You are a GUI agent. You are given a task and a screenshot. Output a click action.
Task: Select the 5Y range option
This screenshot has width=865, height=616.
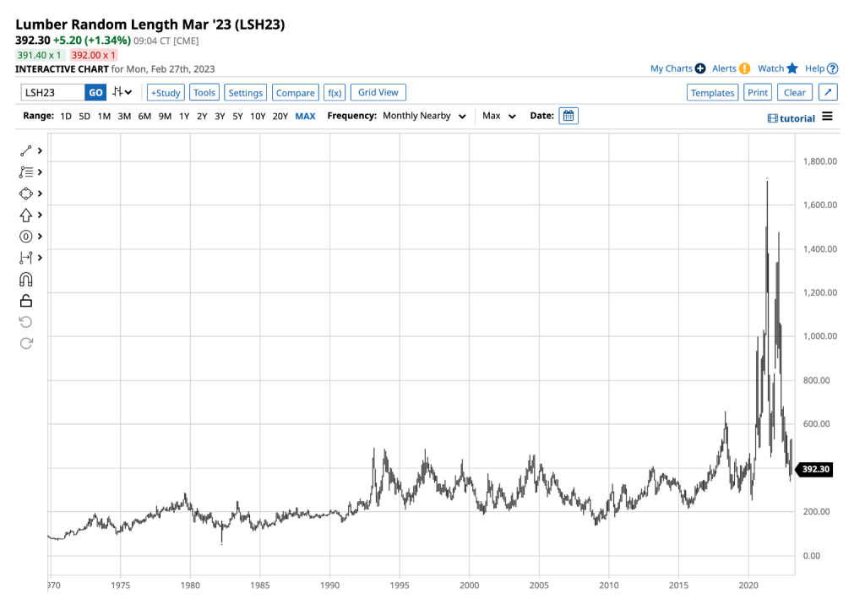[238, 116]
